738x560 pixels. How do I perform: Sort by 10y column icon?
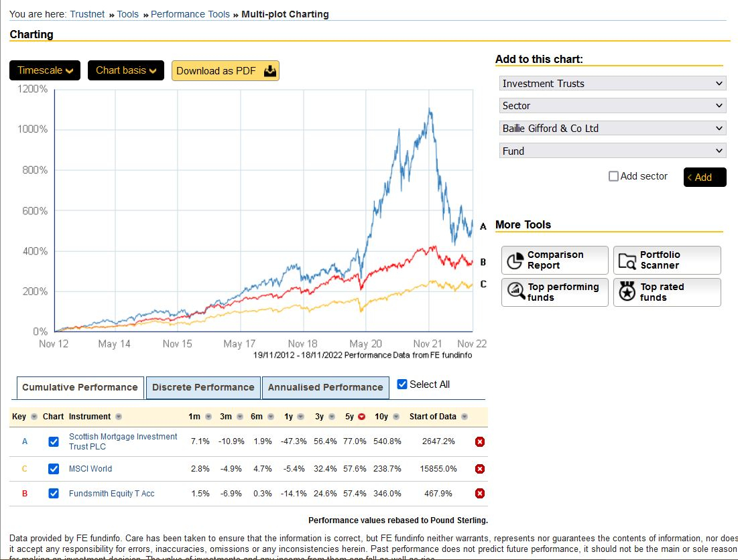coord(396,417)
